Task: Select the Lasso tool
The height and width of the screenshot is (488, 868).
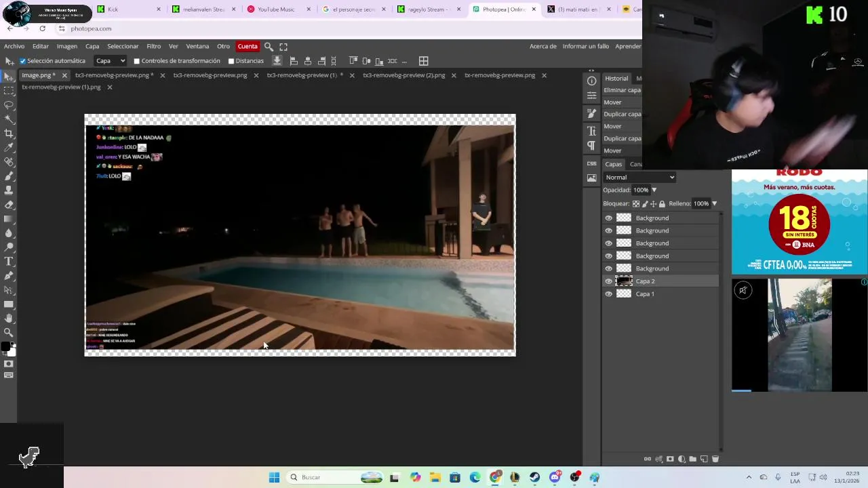Action: pyautogui.click(x=9, y=104)
